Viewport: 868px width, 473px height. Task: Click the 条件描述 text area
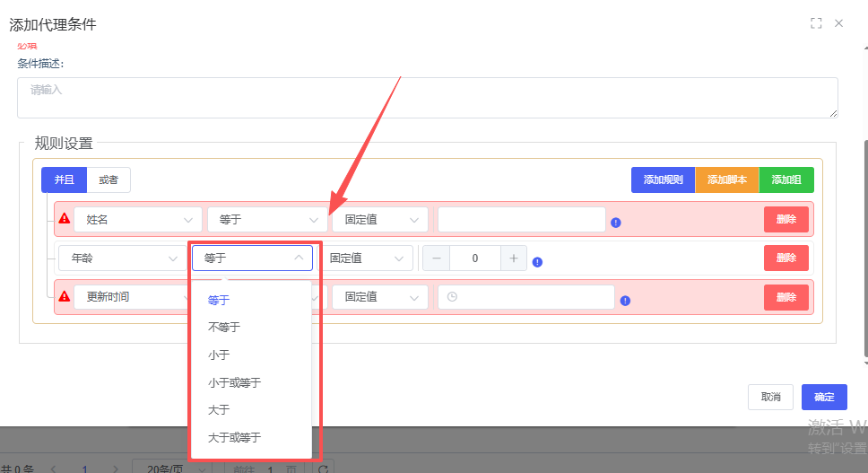click(x=427, y=98)
